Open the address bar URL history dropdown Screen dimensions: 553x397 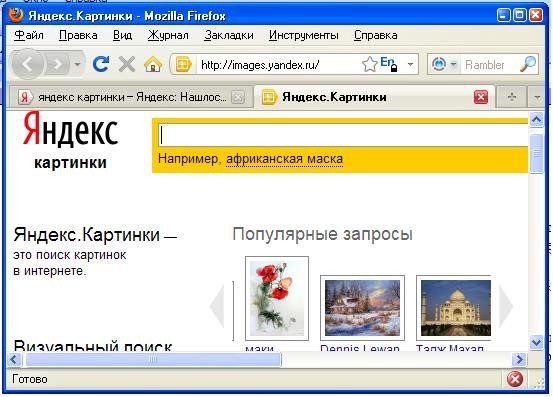tap(410, 65)
